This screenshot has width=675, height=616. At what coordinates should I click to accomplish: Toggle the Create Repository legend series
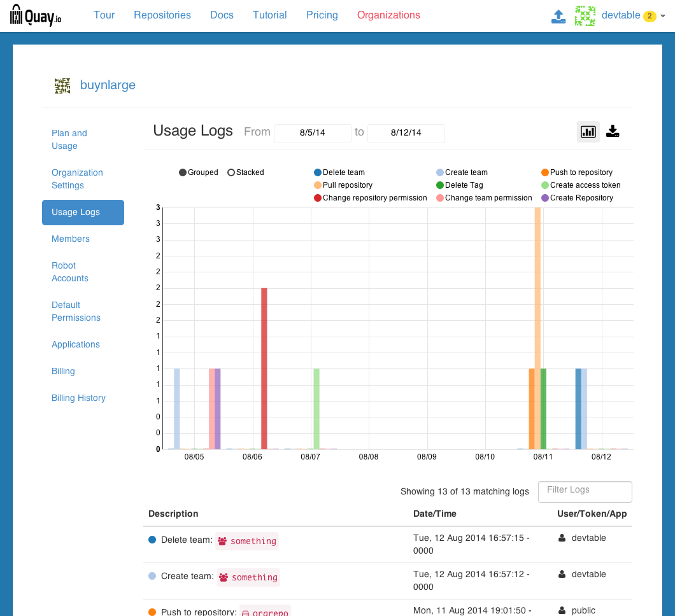click(x=577, y=198)
